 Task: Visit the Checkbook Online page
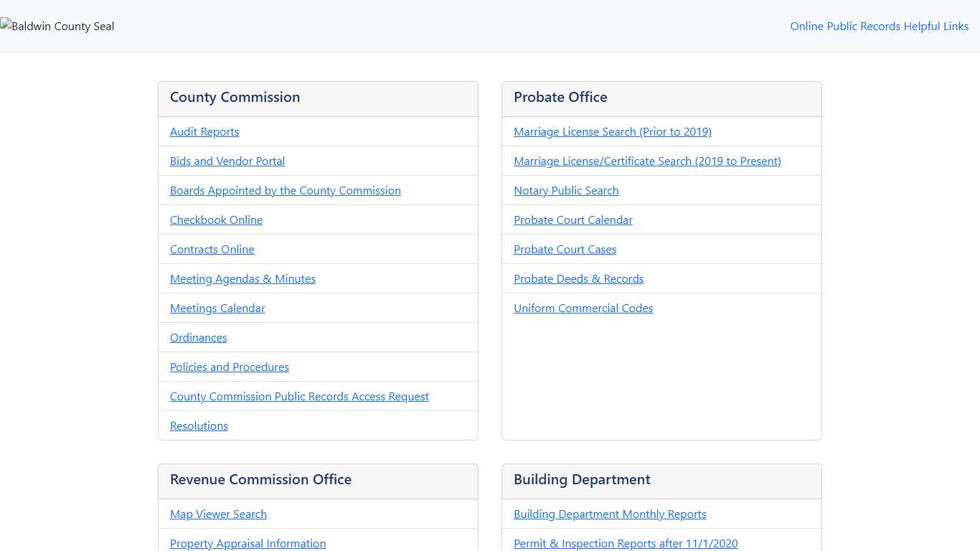tap(216, 220)
